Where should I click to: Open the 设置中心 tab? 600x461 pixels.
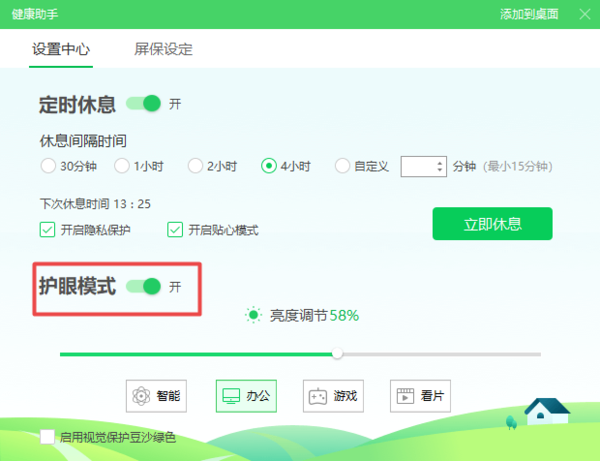tap(61, 49)
